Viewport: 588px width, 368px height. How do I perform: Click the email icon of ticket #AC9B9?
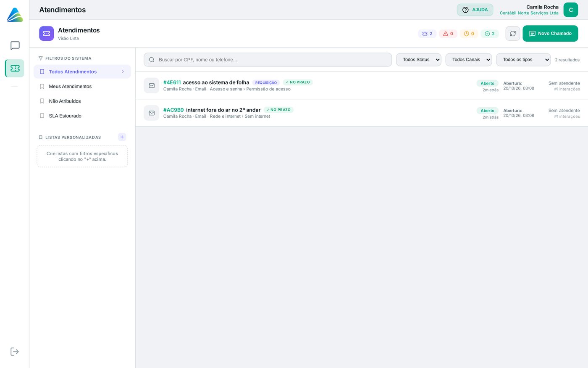coord(152,113)
